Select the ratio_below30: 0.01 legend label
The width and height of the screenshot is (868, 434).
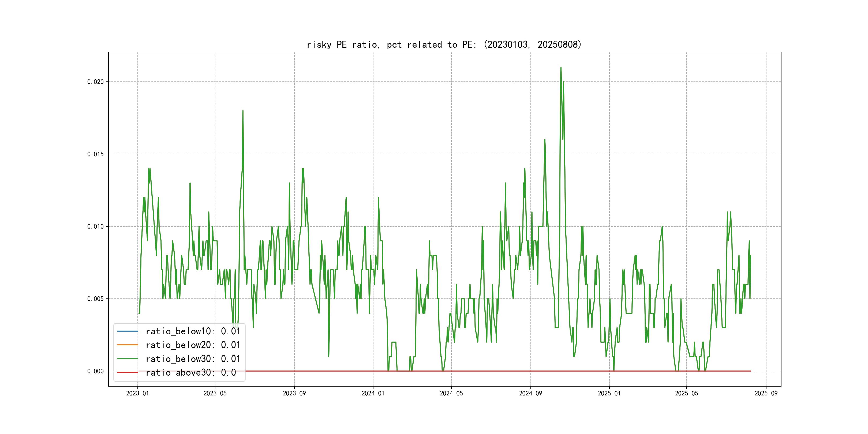tap(193, 359)
